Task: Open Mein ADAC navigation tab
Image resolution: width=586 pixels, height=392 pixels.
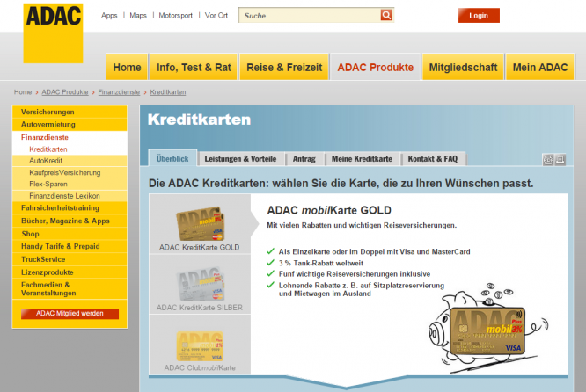Action: click(x=540, y=67)
